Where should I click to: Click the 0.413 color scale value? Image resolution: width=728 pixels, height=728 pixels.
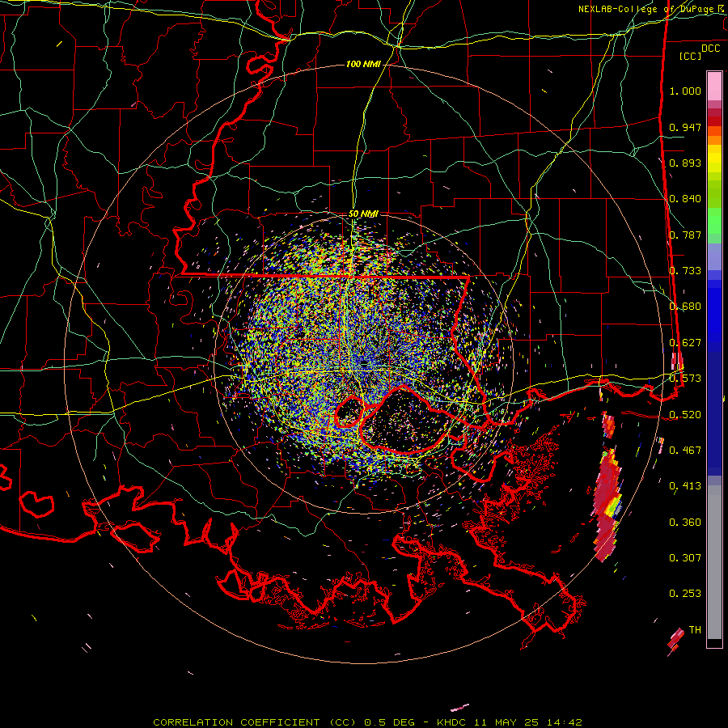[685, 486]
